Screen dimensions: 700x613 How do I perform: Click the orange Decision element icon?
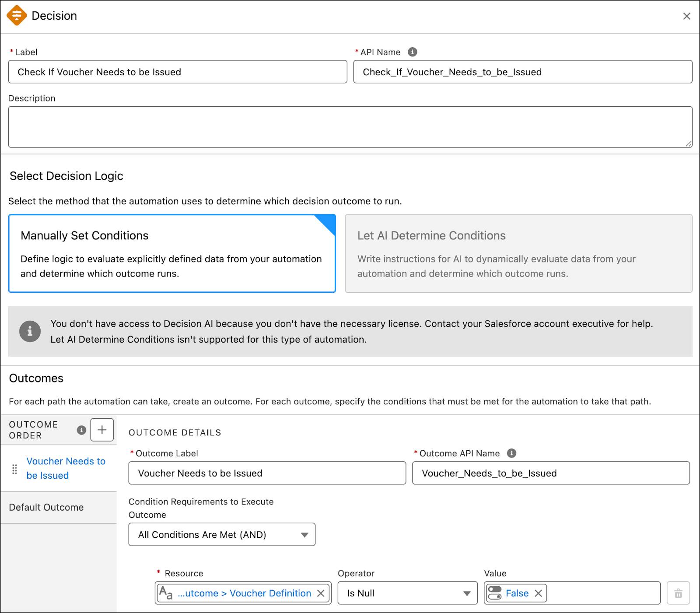click(x=17, y=16)
